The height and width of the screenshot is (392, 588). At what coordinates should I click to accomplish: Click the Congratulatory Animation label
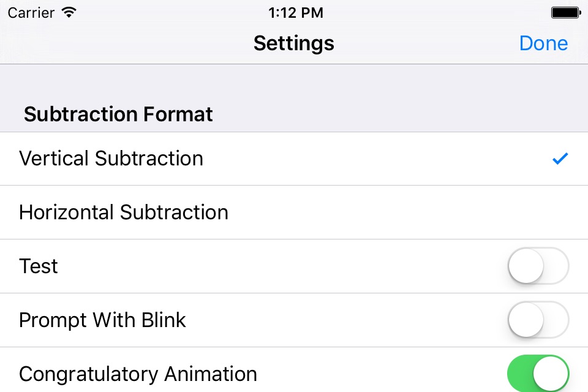tap(138, 374)
